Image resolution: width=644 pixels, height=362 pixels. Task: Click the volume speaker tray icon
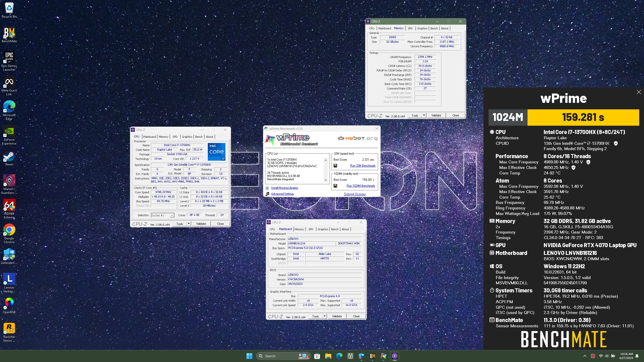[x=607, y=356]
